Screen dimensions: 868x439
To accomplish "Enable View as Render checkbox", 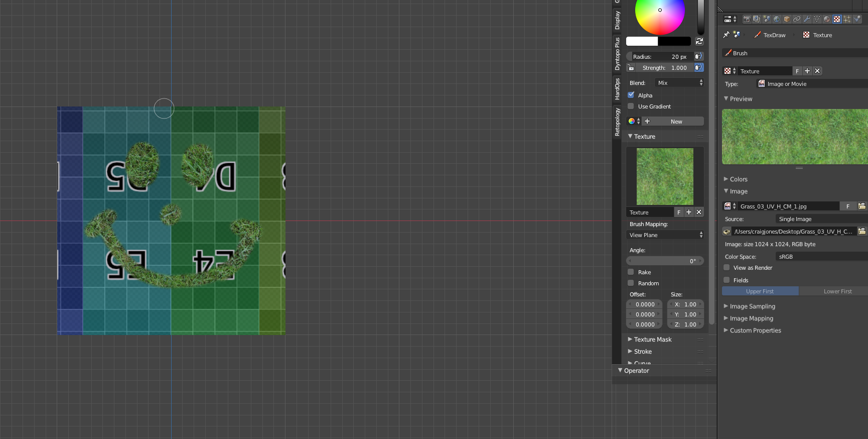I will (x=727, y=267).
